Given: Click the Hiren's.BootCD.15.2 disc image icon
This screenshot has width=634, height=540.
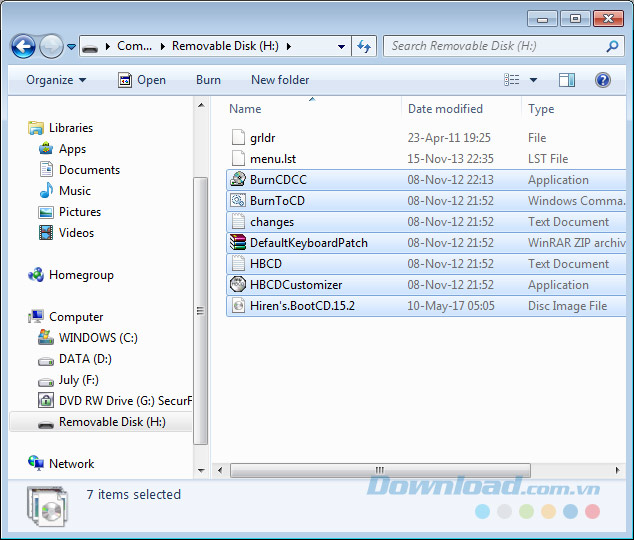Looking at the screenshot, I should pyautogui.click(x=238, y=306).
